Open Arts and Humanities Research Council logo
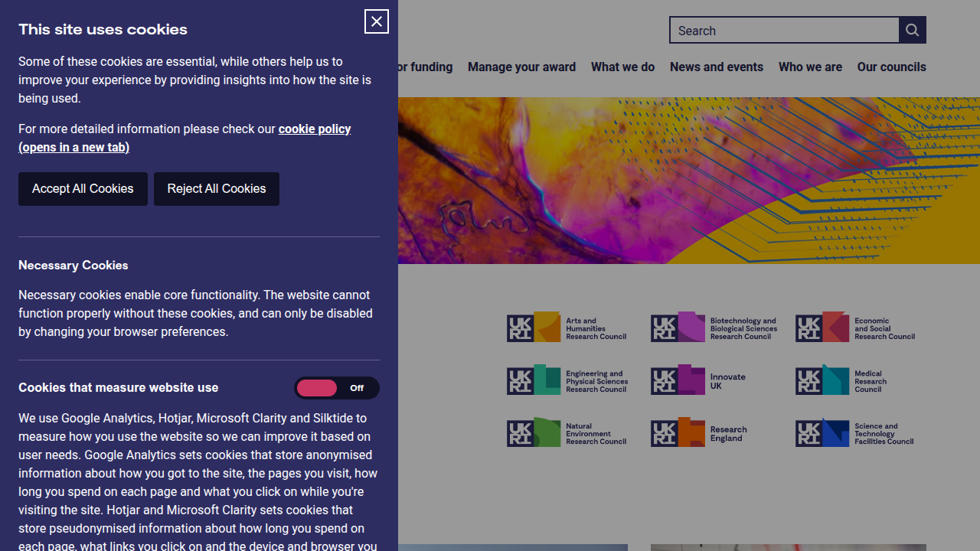The image size is (980, 551). click(x=567, y=327)
